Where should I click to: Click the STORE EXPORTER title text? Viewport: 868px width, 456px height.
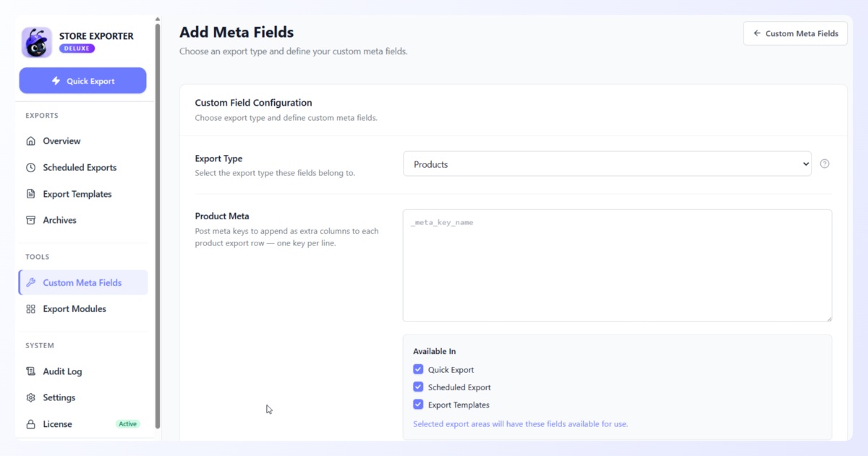(x=96, y=35)
